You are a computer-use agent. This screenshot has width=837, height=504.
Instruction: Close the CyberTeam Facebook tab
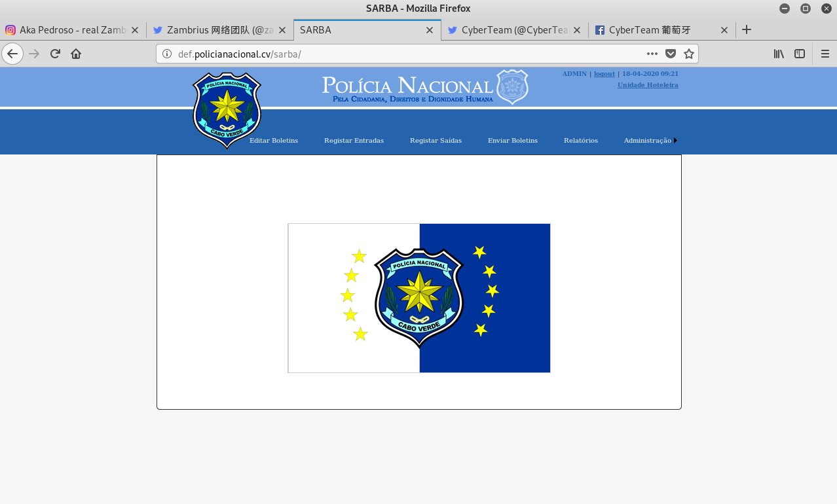tap(724, 30)
